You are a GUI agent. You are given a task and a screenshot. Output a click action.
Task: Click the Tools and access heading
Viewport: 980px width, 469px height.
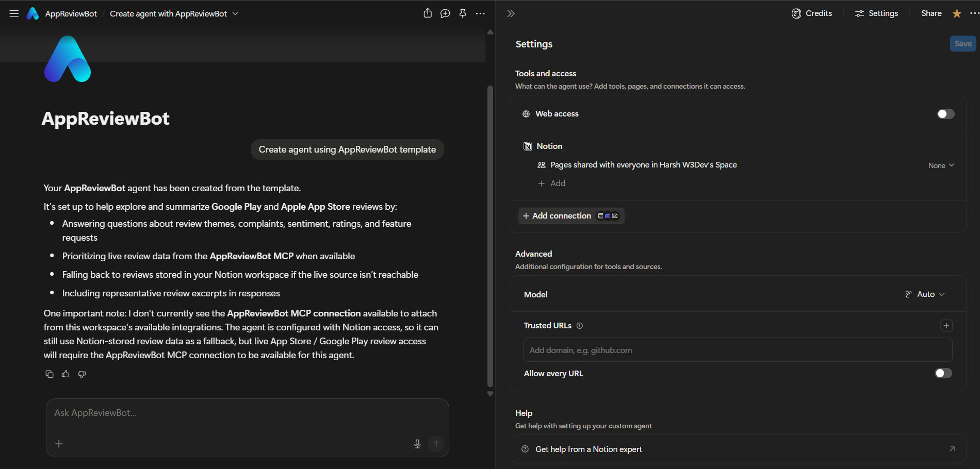[x=545, y=74]
